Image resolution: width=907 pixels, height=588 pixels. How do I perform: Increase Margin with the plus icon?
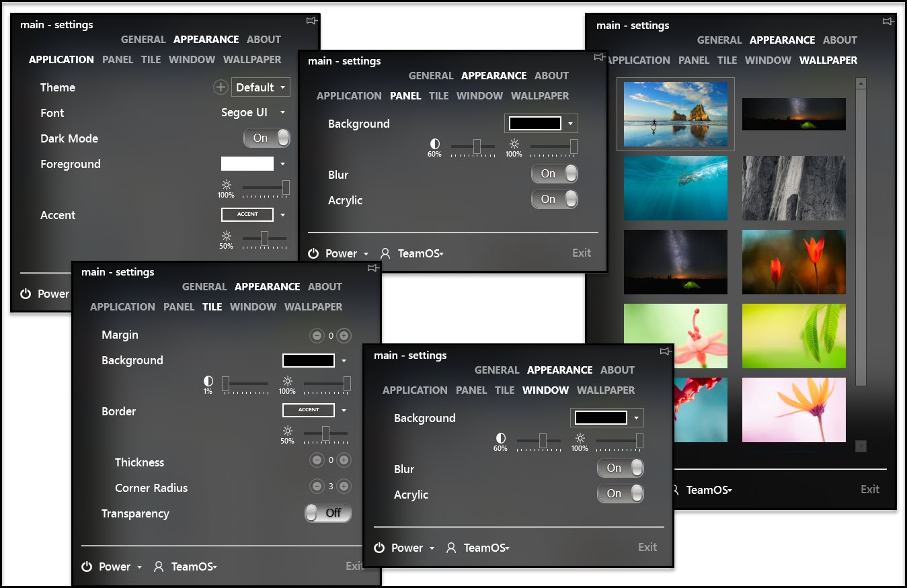point(344,335)
